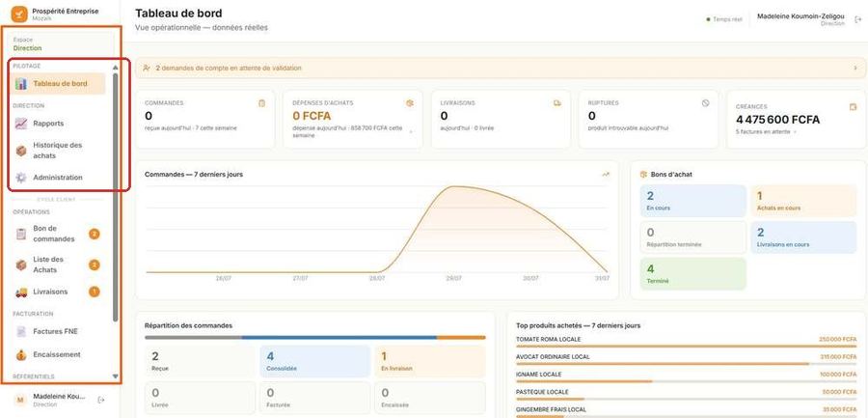This screenshot has height=418, width=868.
Task: Click the Bon de commandes clipboard icon
Action: pos(21,234)
